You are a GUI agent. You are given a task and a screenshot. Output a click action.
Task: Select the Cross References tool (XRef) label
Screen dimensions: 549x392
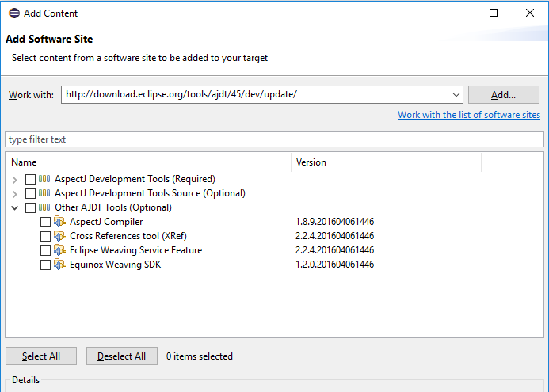coord(128,236)
